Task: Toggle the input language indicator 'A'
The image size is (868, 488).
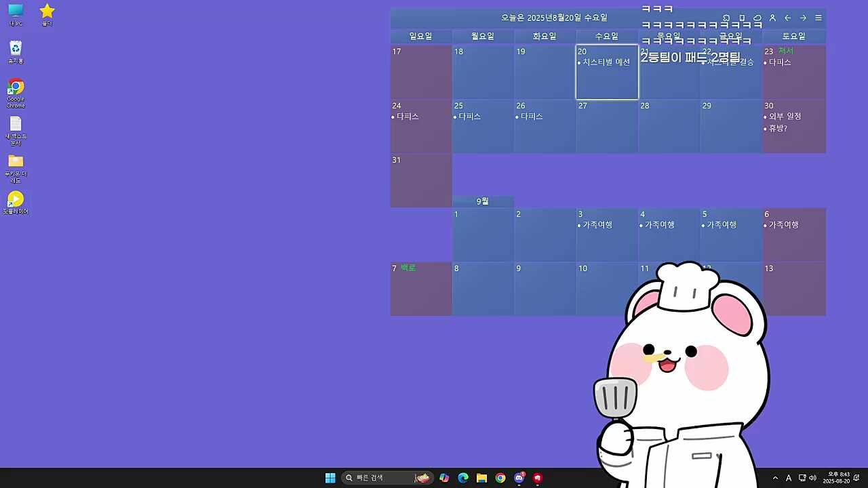Action: [x=789, y=478]
